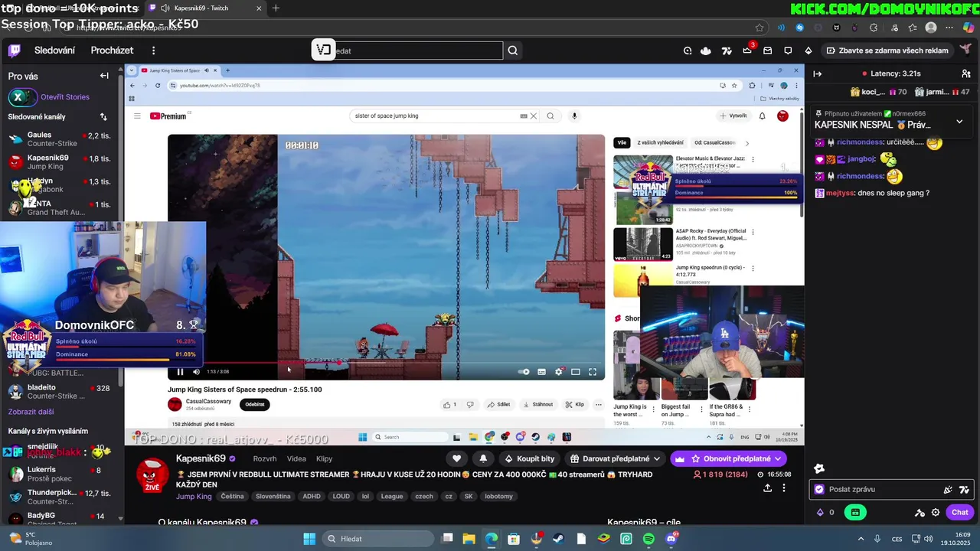Mute the YouTube video volume icon
This screenshot has height=551, width=980.
196,372
